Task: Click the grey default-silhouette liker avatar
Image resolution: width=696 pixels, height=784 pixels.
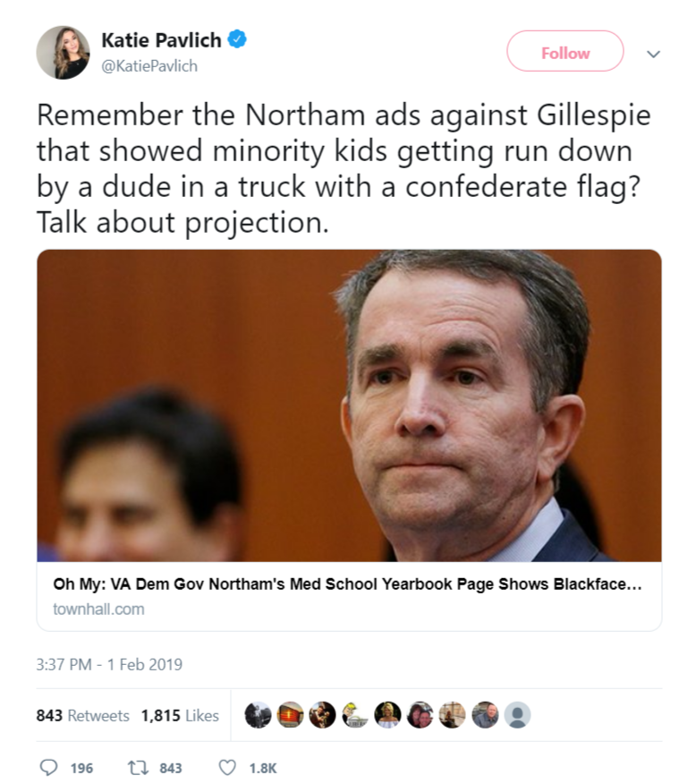Action: [x=517, y=715]
